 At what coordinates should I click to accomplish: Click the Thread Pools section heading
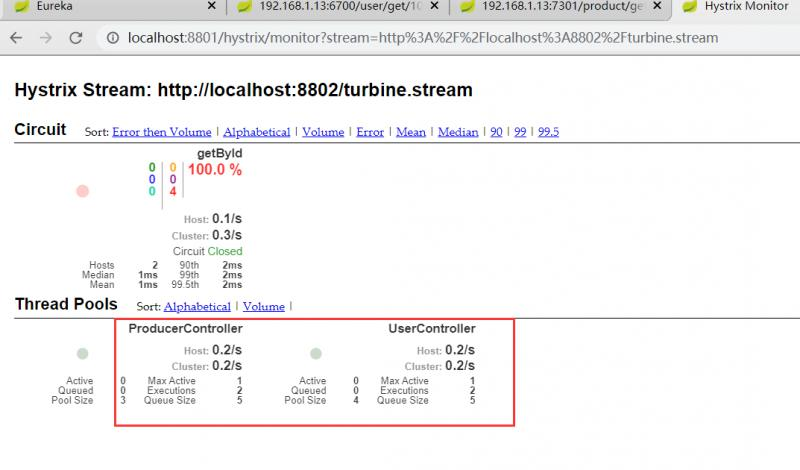(66, 304)
